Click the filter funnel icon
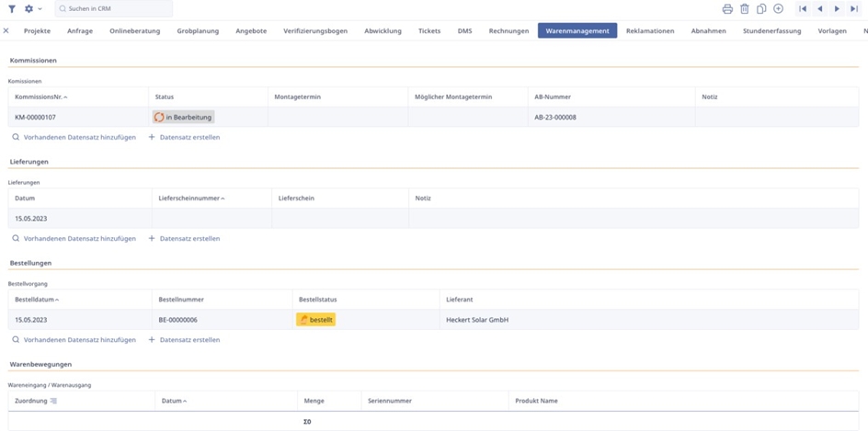The height and width of the screenshot is (431, 868). [12, 9]
